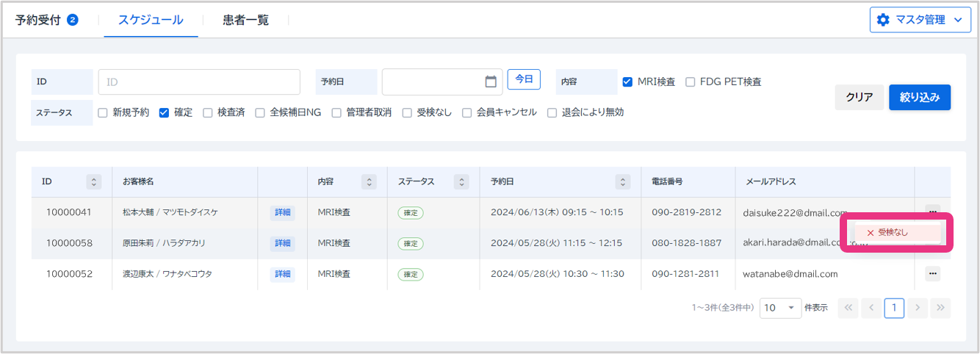Image resolution: width=980 pixels, height=354 pixels.
Task: Sort the 予約日 column with its icon
Action: [x=623, y=181]
